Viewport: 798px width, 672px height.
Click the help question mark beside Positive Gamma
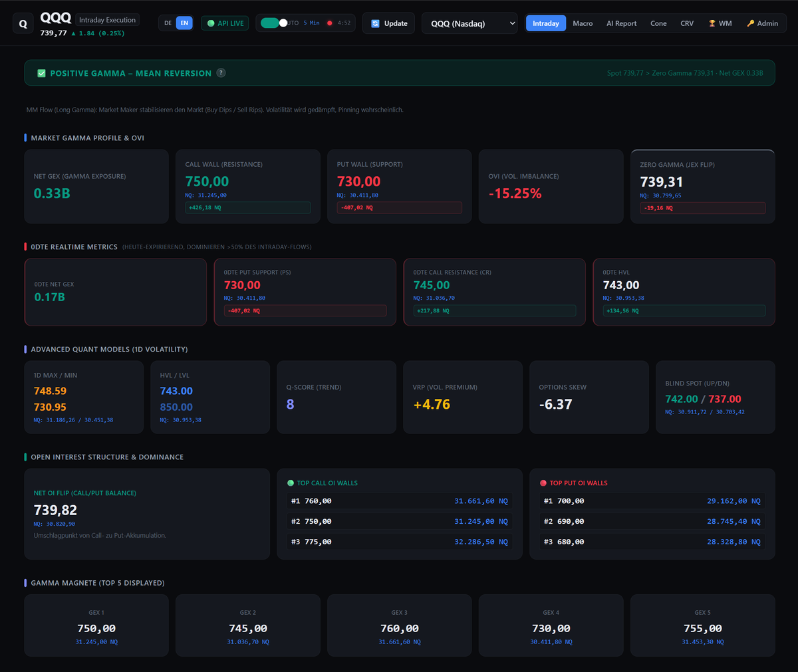point(221,73)
